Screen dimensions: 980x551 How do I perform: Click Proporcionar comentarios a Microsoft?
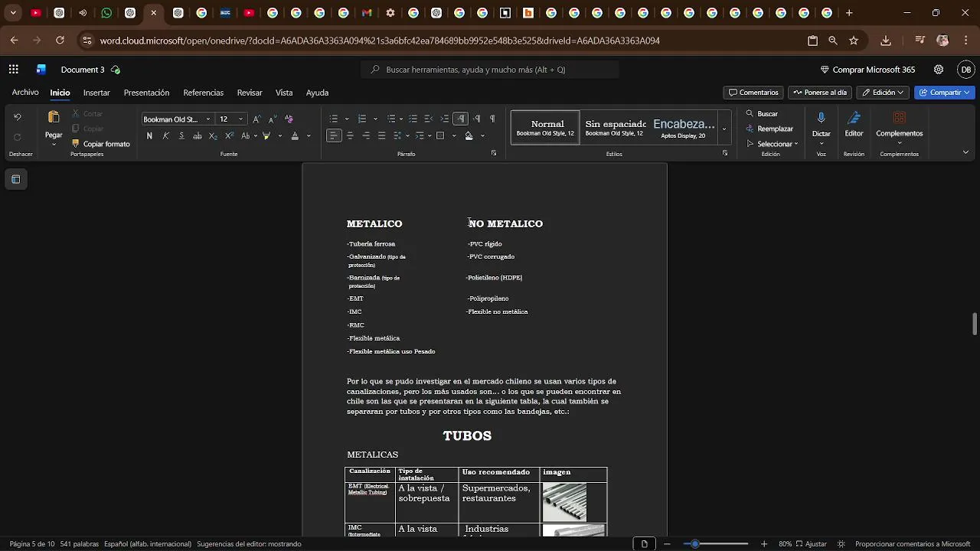tap(913, 544)
